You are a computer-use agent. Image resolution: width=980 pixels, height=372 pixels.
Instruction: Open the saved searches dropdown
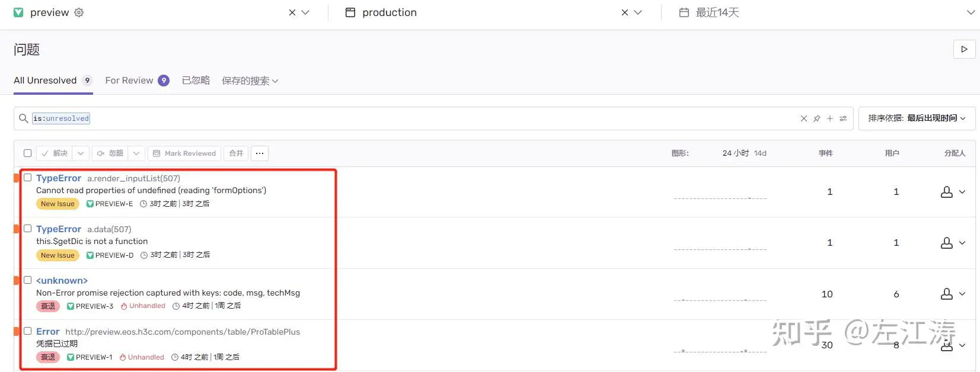(250, 81)
